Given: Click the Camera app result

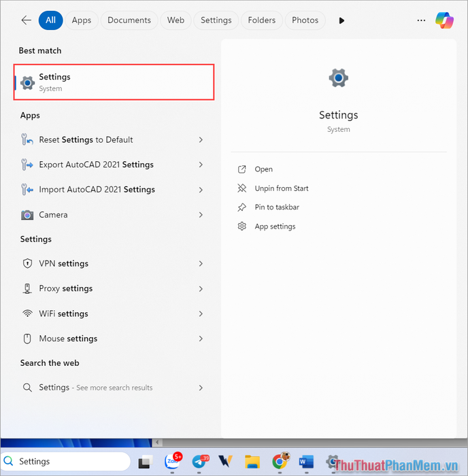Looking at the screenshot, I should (53, 215).
